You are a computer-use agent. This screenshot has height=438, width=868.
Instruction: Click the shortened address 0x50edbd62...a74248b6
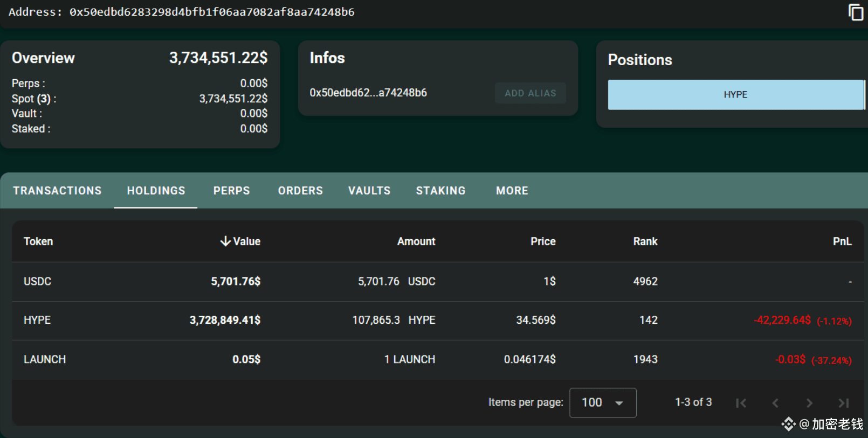(x=368, y=93)
